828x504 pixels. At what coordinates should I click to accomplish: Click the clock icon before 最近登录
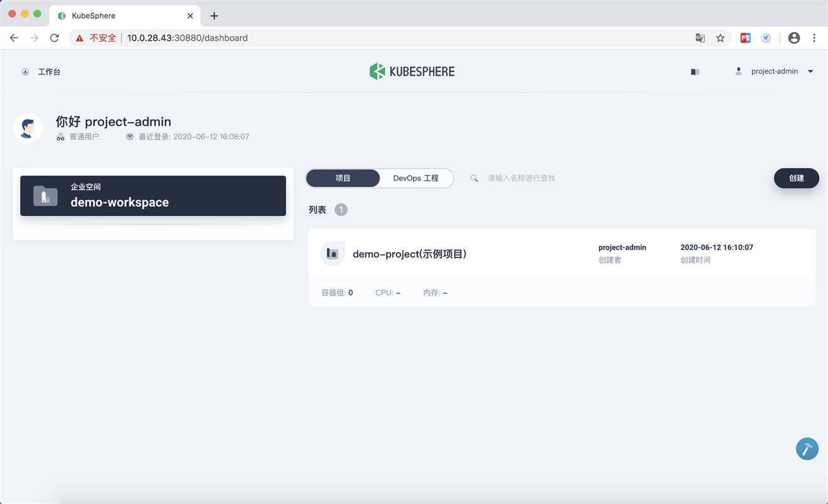[x=130, y=137]
